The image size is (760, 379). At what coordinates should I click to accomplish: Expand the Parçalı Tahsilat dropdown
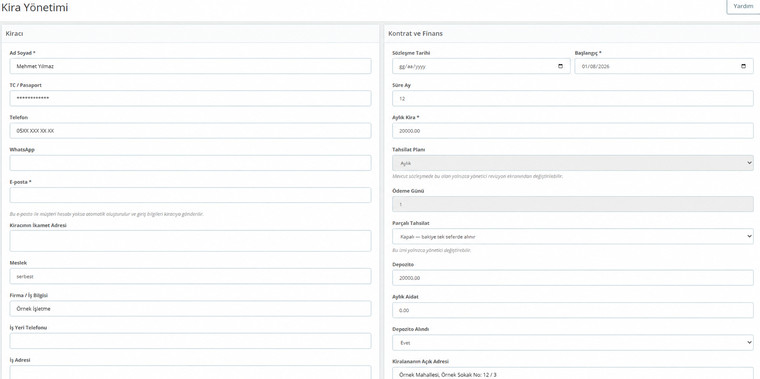(x=572, y=237)
